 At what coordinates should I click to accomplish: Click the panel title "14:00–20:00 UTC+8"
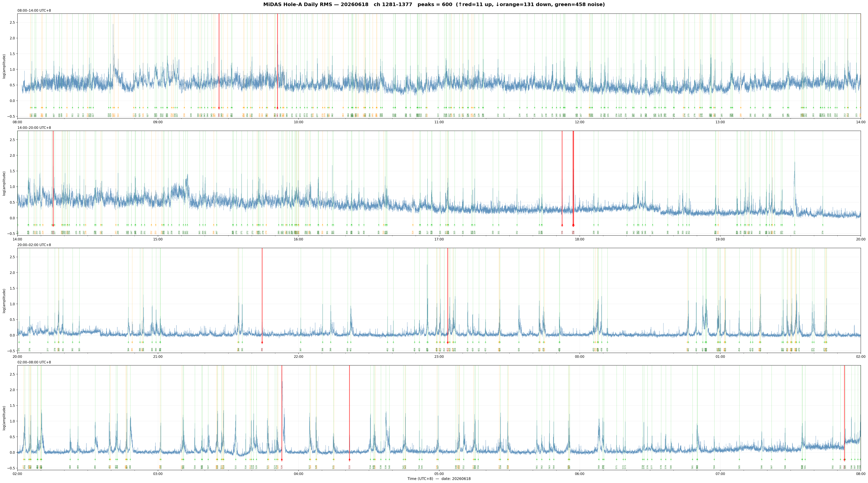pyautogui.click(x=34, y=128)
